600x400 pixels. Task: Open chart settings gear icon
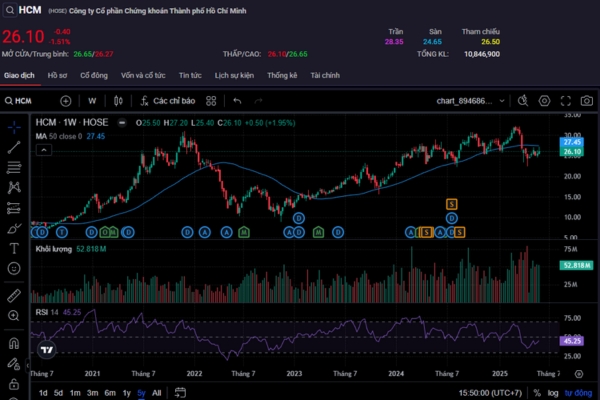tap(544, 101)
